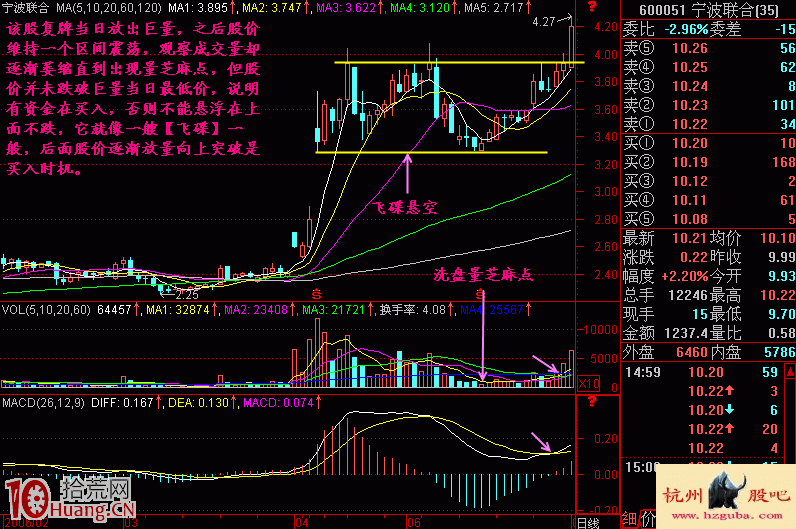Image resolution: width=796 pixels, height=529 pixels.
Task: Click the DEA: 0.130 value
Action: (198, 403)
